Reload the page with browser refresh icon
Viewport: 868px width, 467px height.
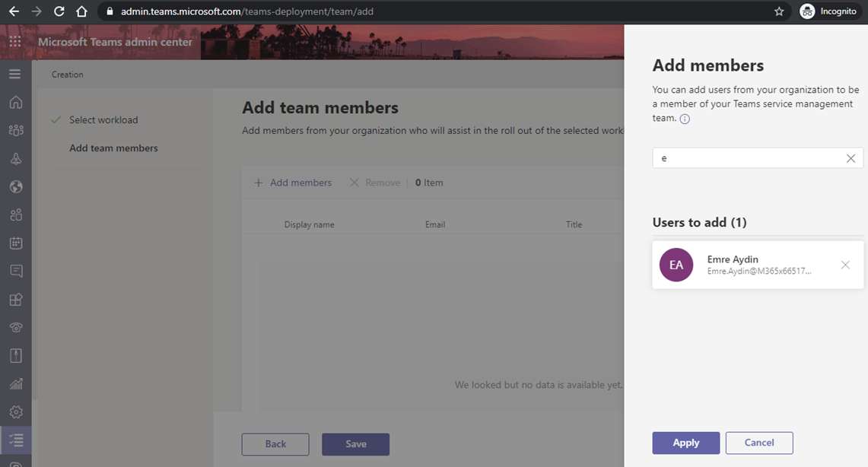pyautogui.click(x=59, y=11)
